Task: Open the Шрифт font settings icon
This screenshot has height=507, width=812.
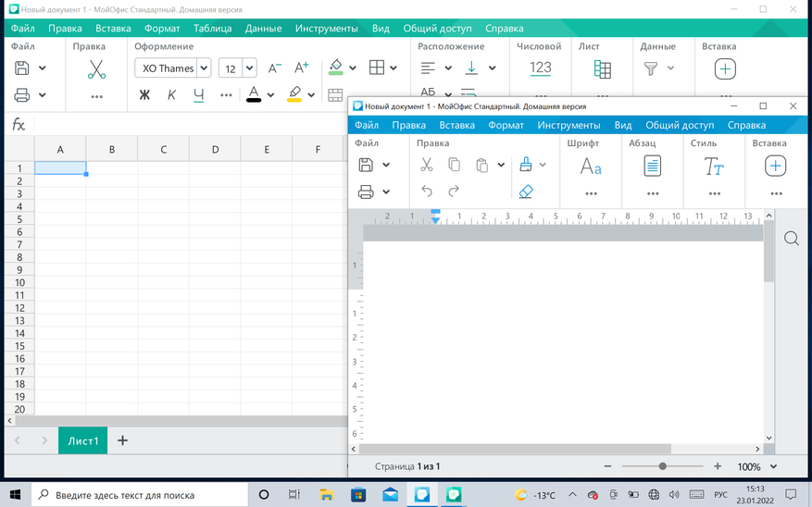Action: coord(591,167)
